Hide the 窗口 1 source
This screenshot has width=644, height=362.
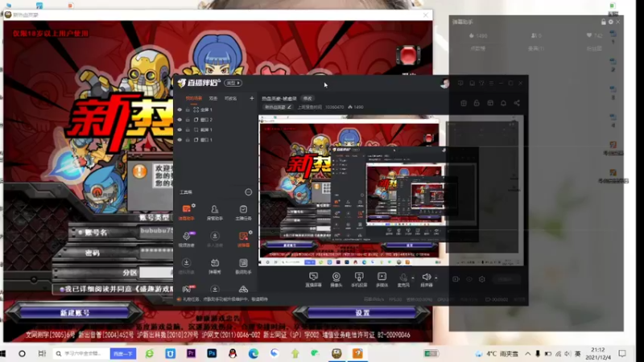(x=180, y=140)
